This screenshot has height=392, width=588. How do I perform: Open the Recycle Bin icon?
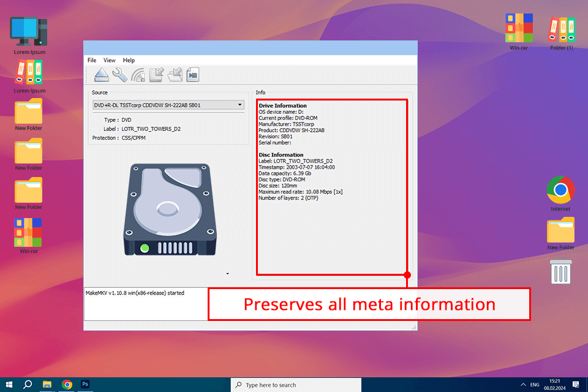(x=560, y=271)
